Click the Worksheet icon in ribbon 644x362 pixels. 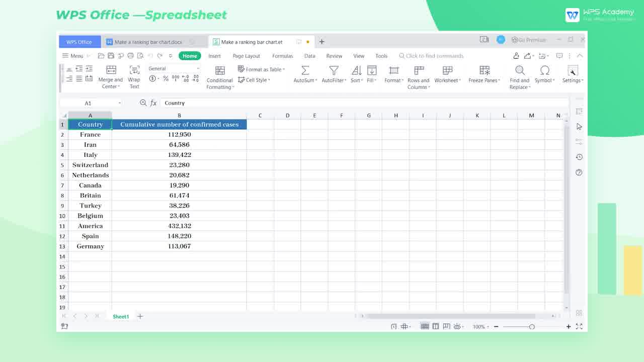click(447, 70)
